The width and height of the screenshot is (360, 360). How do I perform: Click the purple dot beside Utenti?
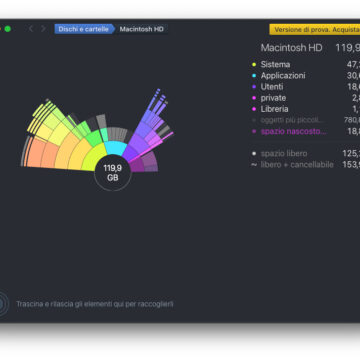tap(254, 87)
